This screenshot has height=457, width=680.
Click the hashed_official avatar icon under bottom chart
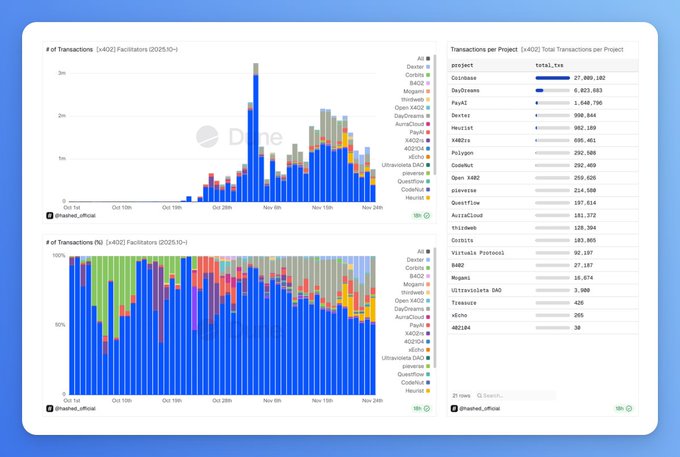coord(50,408)
